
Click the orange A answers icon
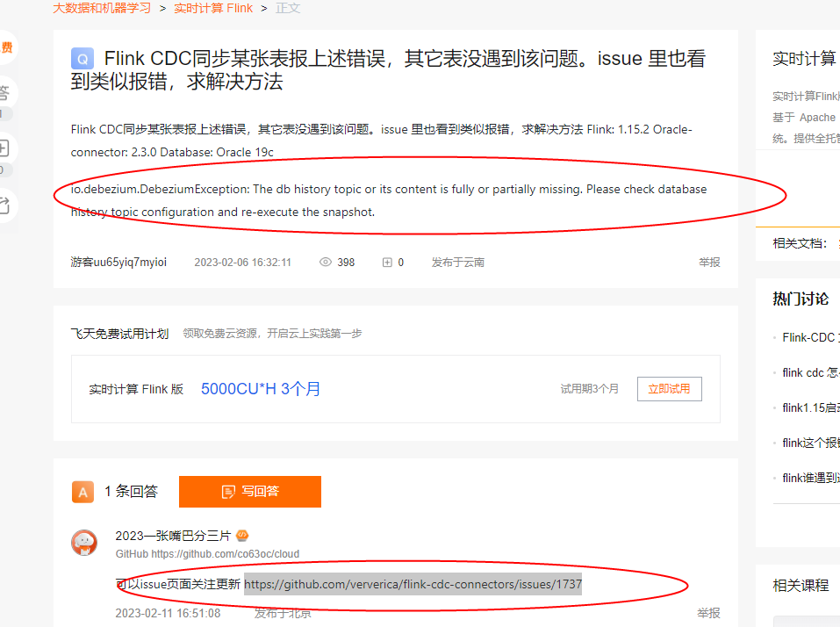point(83,492)
